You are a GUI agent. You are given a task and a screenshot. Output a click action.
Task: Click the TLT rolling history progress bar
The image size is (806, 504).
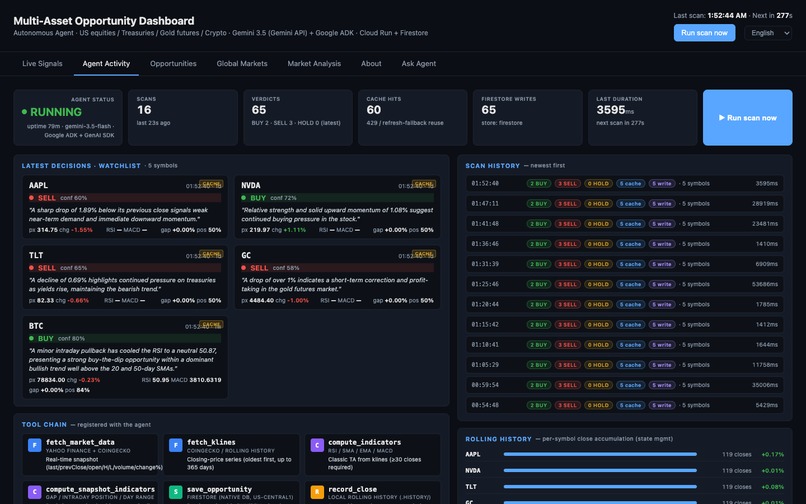(x=600, y=487)
